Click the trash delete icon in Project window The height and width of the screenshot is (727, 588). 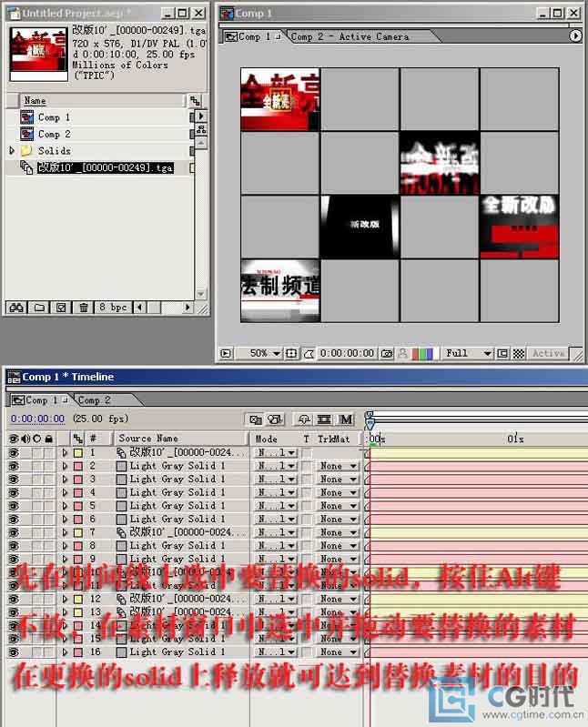point(84,307)
